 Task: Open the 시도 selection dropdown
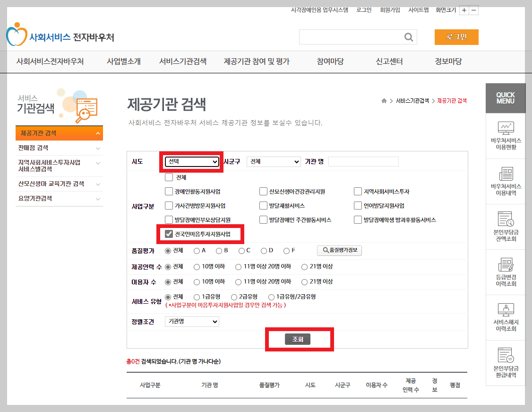click(x=191, y=161)
